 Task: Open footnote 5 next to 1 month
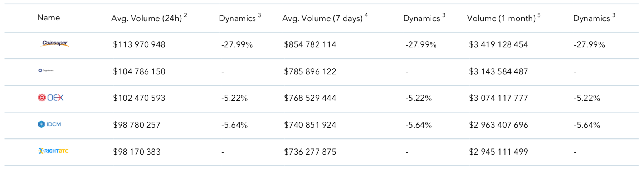click(539, 15)
